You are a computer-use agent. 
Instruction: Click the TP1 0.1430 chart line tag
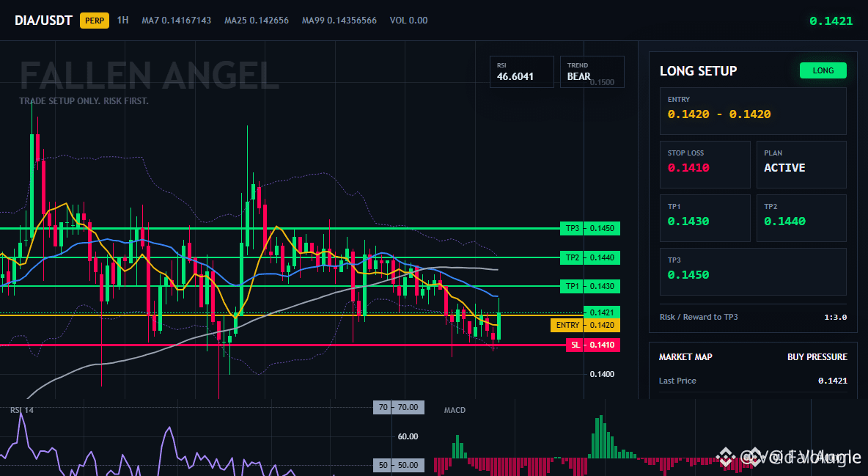tap(590, 287)
